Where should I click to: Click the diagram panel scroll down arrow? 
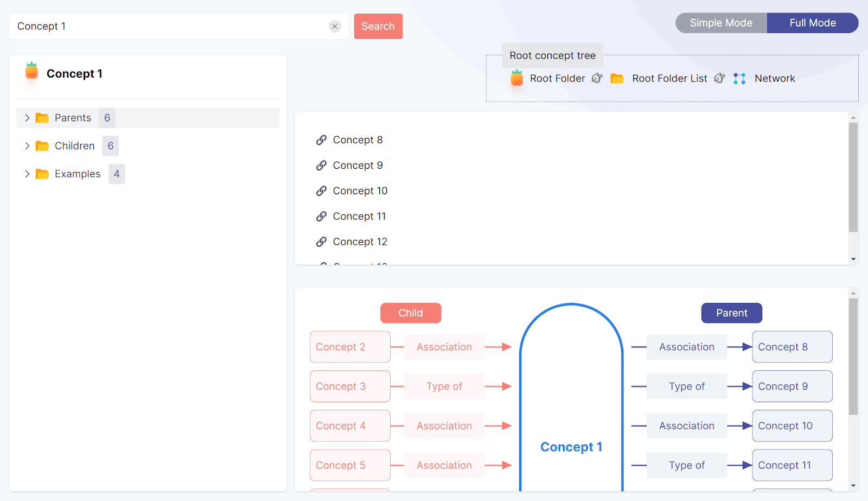point(853,486)
